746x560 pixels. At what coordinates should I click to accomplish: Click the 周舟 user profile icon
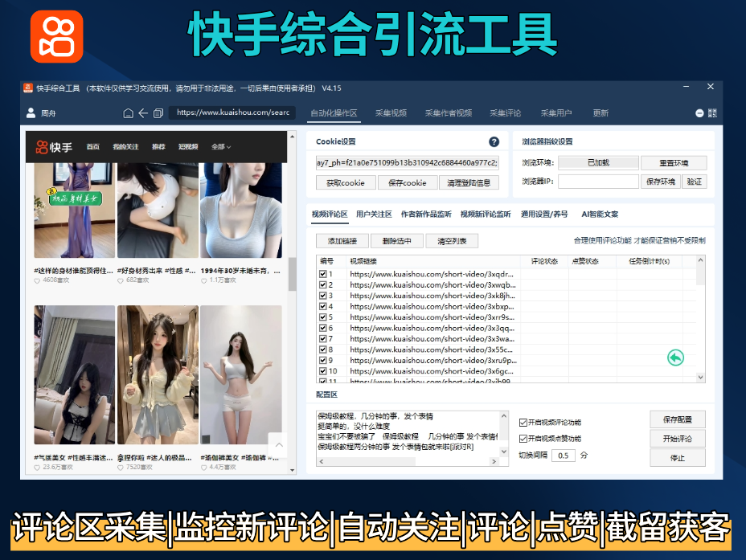coord(31,113)
